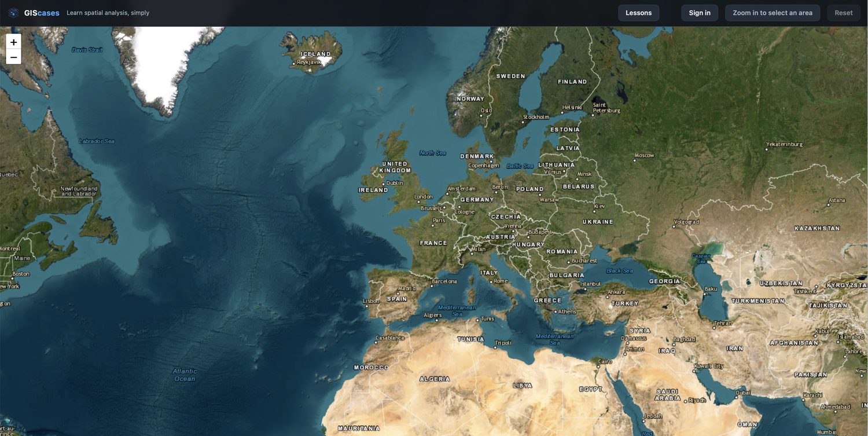The image size is (868, 436).
Task: Click the SWEDEN country label
Action: pos(510,76)
